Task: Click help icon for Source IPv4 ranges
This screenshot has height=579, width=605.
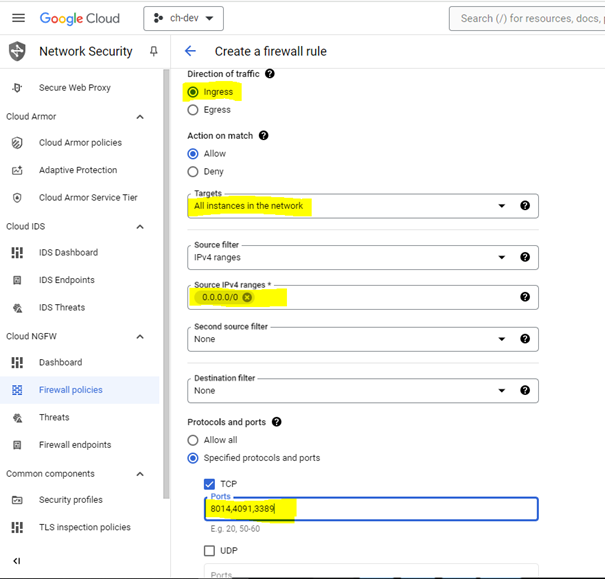Action: pyautogui.click(x=525, y=297)
